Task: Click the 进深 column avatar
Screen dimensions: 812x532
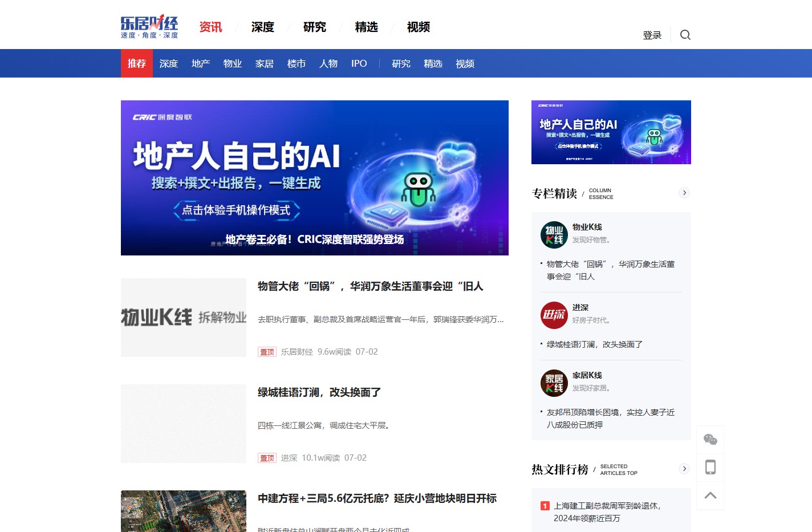Action: coord(554,315)
